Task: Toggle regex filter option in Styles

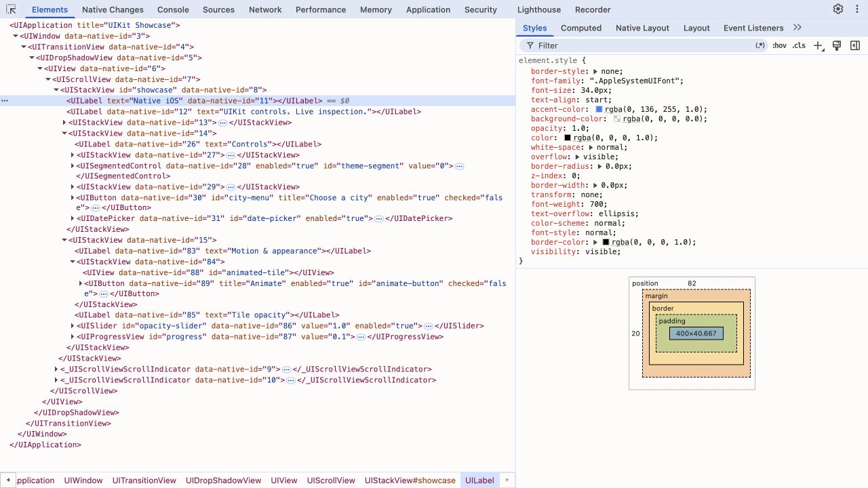Action: click(x=760, y=45)
